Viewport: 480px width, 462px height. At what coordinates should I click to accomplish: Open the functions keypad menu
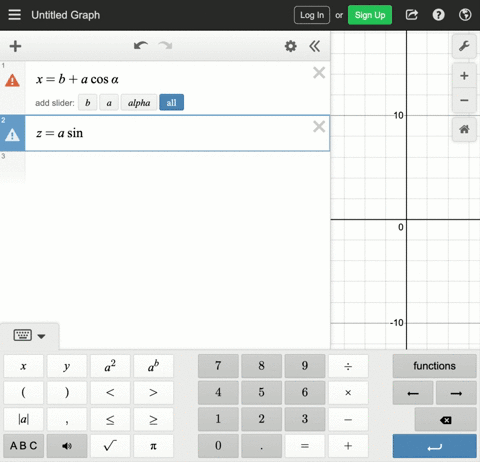pyautogui.click(x=434, y=366)
